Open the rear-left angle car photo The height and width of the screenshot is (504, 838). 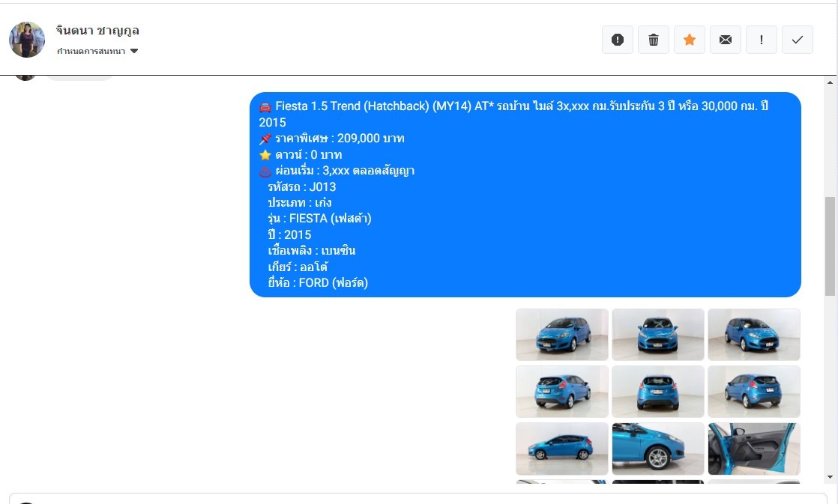click(561, 392)
